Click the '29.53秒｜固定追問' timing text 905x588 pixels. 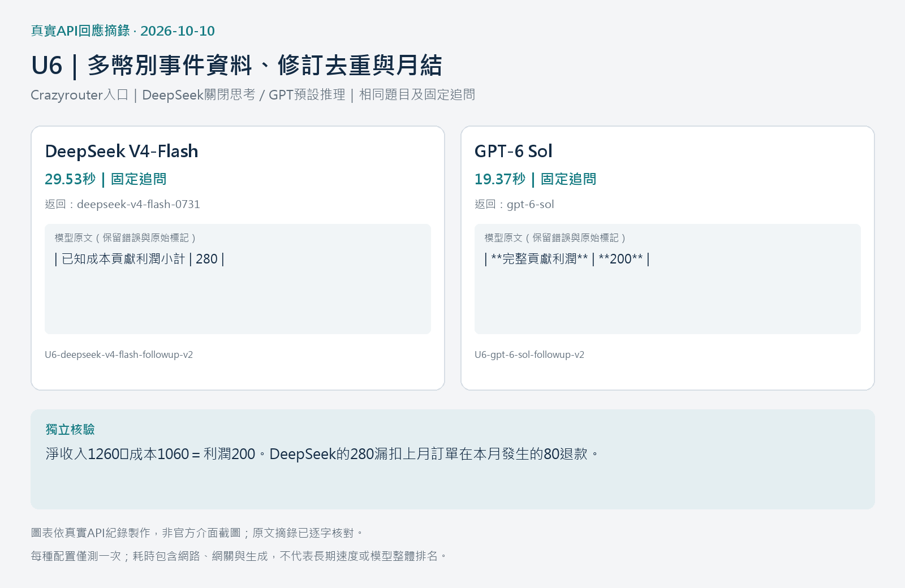106,179
